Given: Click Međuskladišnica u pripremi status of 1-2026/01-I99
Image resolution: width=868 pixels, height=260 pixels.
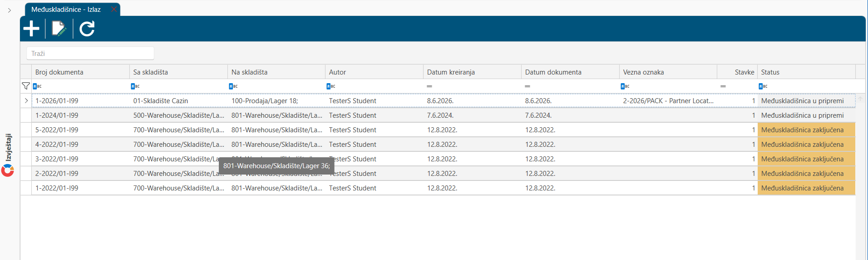Looking at the screenshot, I should click(x=806, y=101).
